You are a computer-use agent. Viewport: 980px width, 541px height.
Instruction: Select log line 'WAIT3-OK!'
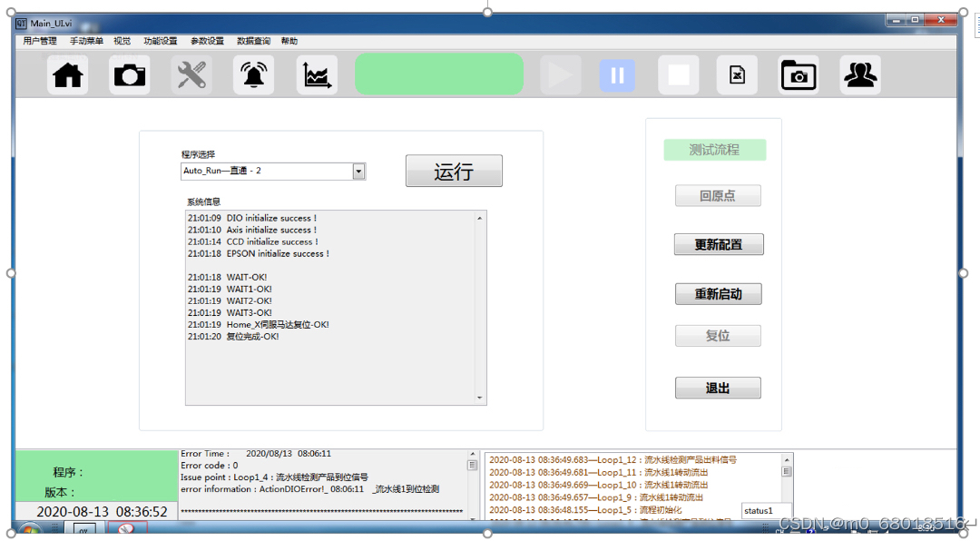point(230,313)
